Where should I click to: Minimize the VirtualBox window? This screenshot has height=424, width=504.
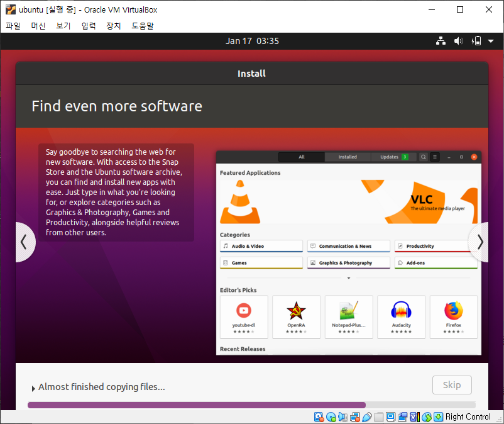(x=432, y=9)
